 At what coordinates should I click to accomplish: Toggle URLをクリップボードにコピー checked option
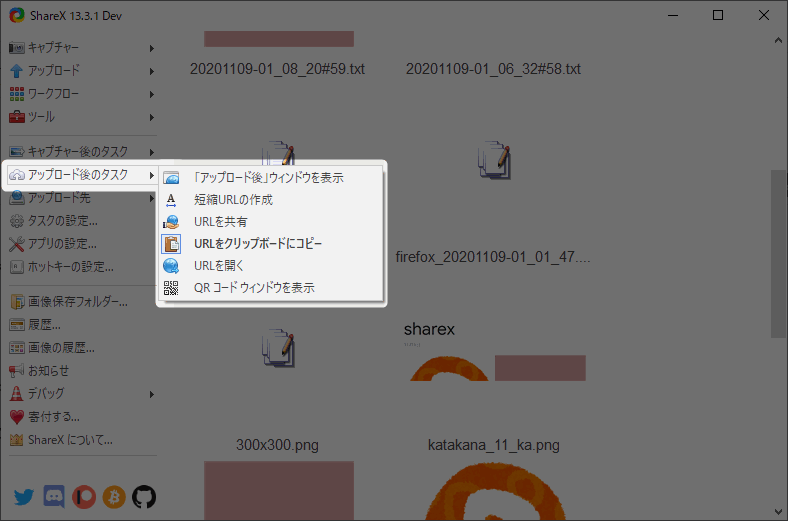click(x=270, y=244)
